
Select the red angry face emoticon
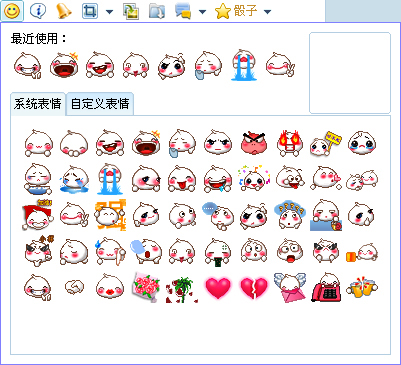pyautogui.click(x=254, y=143)
